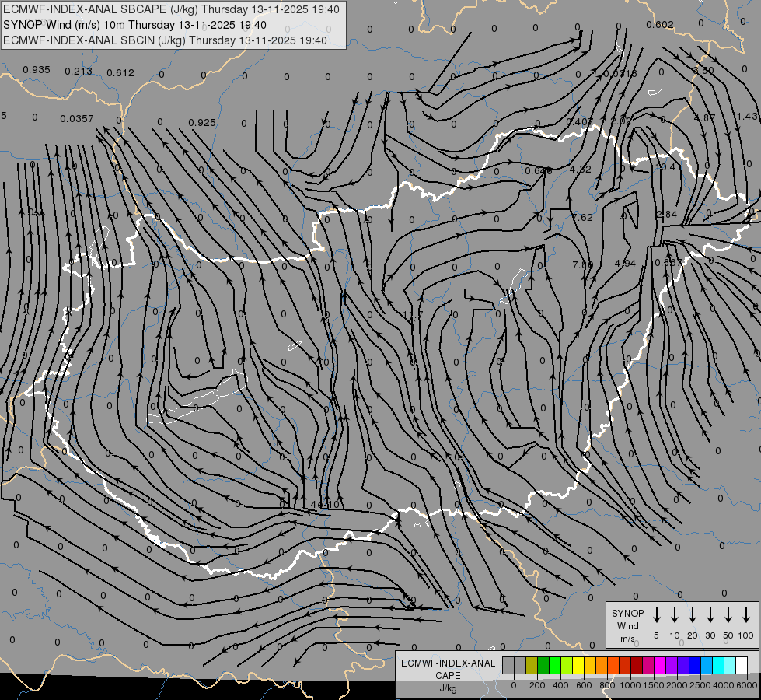Viewport: 761px width, 700px height.
Task: Click the 4.87 value on the map
Action: tap(705, 117)
